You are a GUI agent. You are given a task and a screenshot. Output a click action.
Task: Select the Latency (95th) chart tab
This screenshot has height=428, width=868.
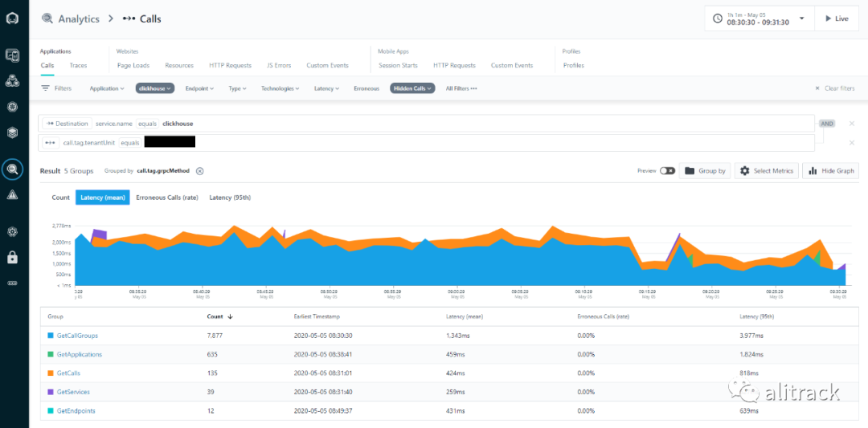[x=230, y=198]
